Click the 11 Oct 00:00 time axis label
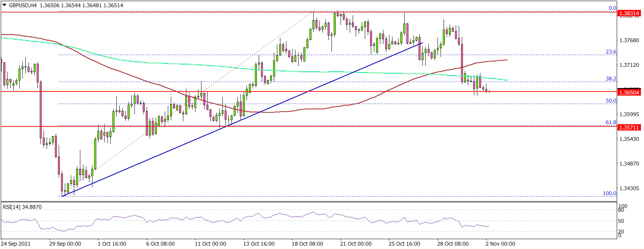The height and width of the screenshot is (249, 644). coord(210,244)
